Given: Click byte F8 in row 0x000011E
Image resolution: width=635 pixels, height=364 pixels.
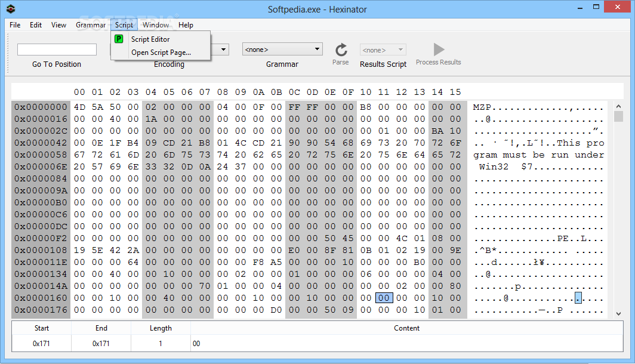Looking at the screenshot, I should click(x=258, y=263).
